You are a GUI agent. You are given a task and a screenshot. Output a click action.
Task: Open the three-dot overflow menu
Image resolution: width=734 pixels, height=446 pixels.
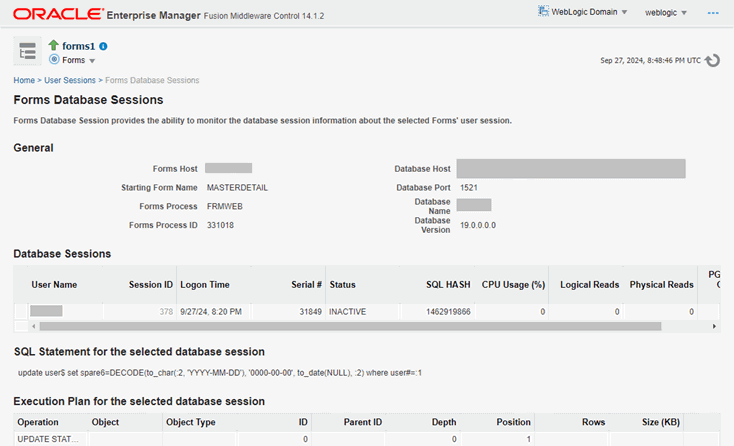click(x=713, y=13)
